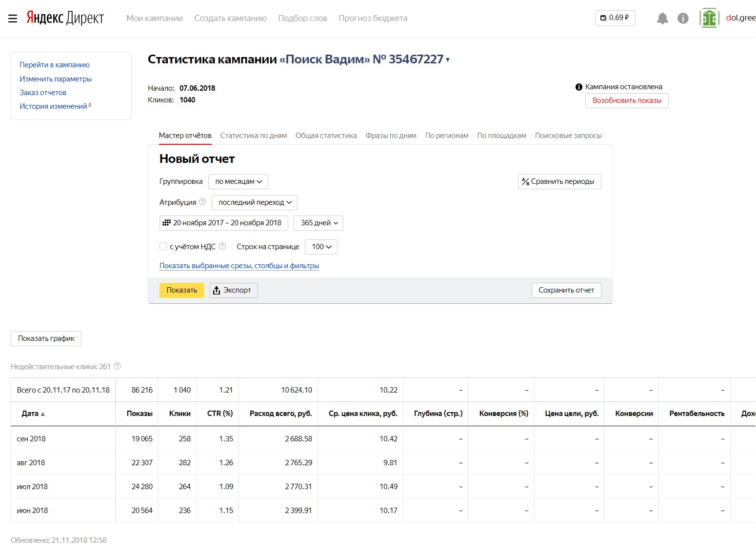Click the help icon next to Атрибуция
756x553 pixels.
(202, 202)
